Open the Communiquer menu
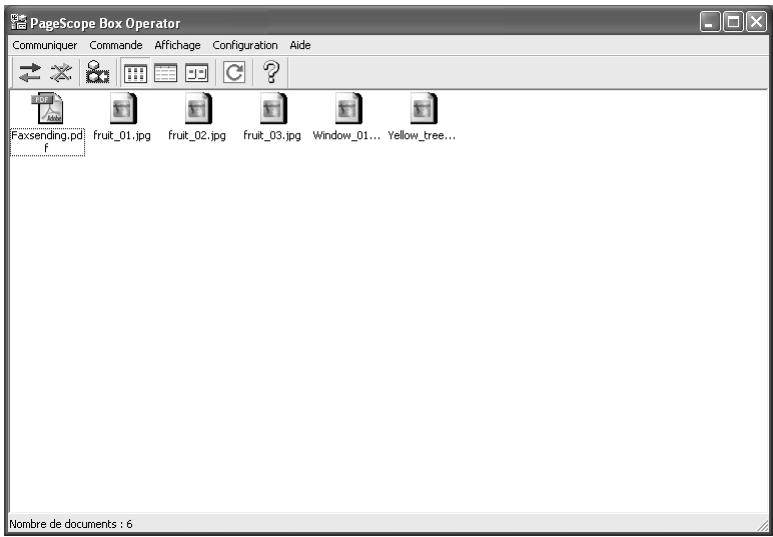Image resolution: width=773 pixels, height=537 pixels. (45, 45)
